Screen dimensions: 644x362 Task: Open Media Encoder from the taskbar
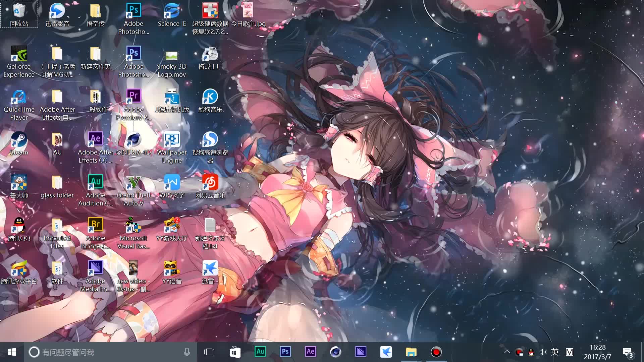click(x=361, y=352)
